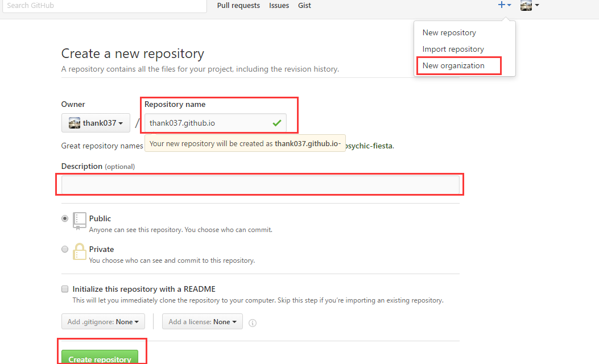This screenshot has width=599, height=364.
Task: Select New organization menu entry
Action: point(453,65)
